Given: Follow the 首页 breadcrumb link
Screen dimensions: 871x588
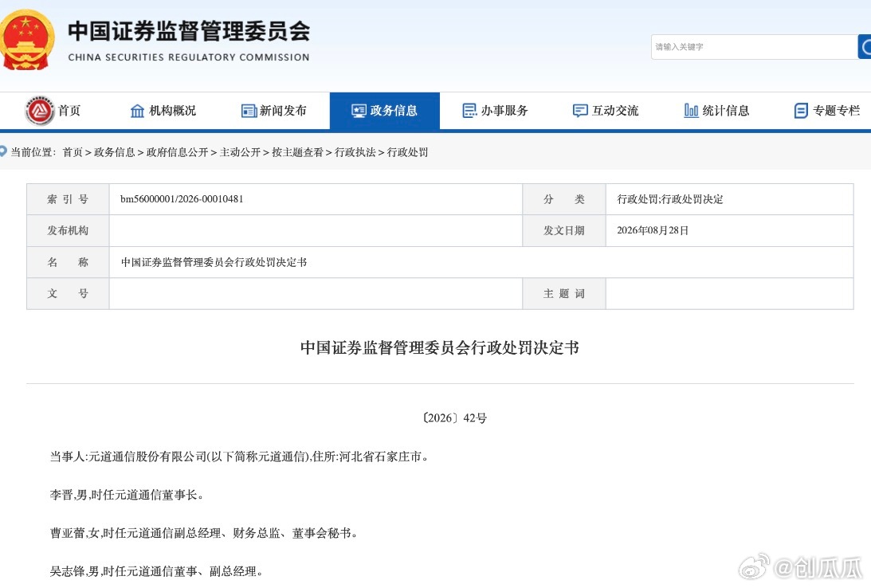Looking at the screenshot, I should [x=73, y=152].
